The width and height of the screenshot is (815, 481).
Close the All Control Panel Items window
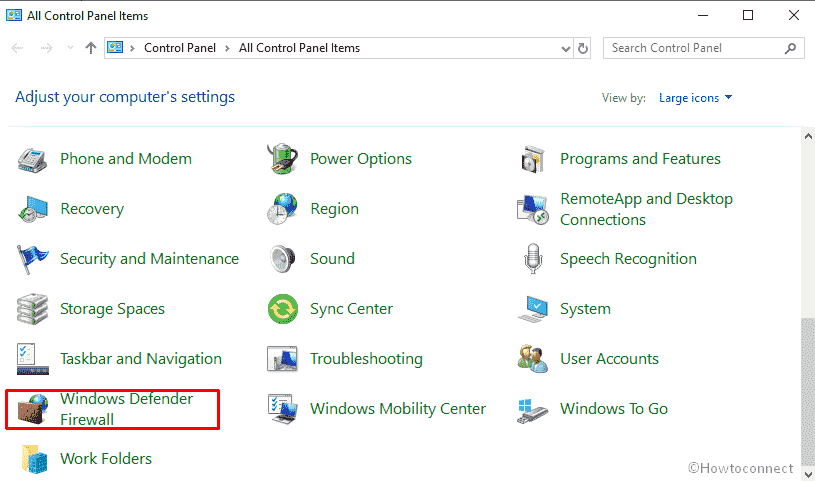click(794, 15)
